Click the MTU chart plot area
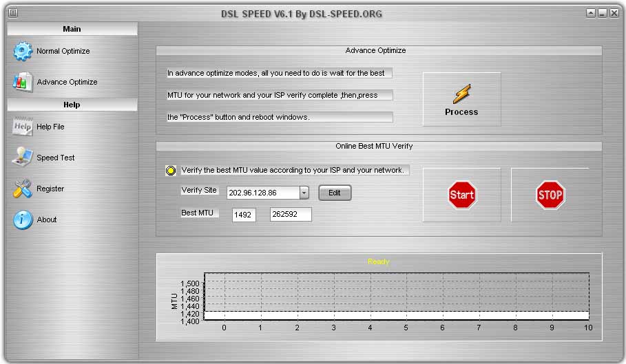Viewport: 626px width, 364px height. (397, 296)
